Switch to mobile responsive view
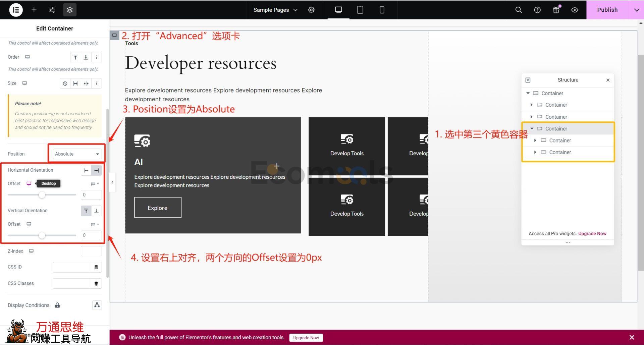 pyautogui.click(x=382, y=10)
